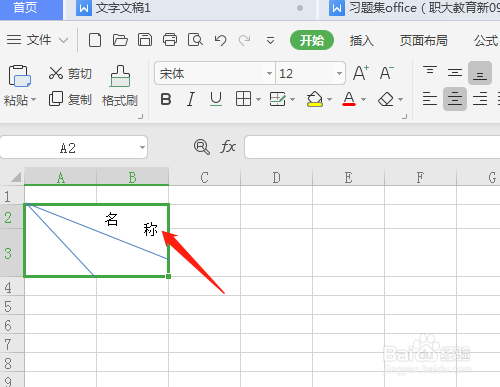
Task: Click the Redo arrow
Action: [245, 40]
